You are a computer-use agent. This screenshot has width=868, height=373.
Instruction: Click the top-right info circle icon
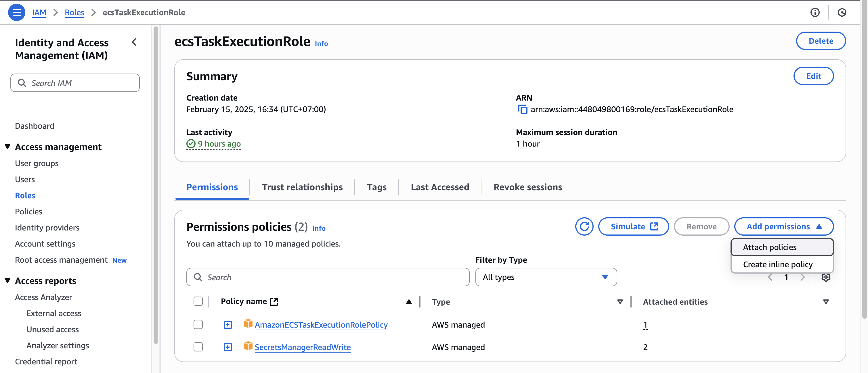pyautogui.click(x=815, y=12)
